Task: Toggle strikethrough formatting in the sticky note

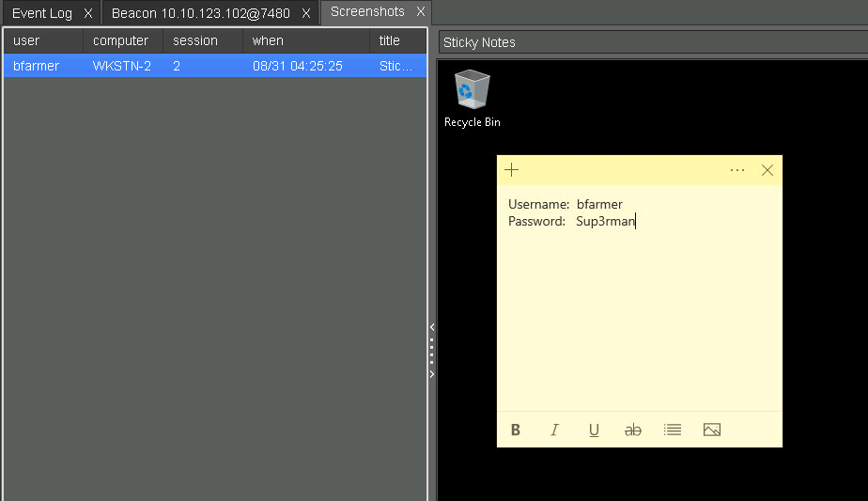Action: pos(633,431)
